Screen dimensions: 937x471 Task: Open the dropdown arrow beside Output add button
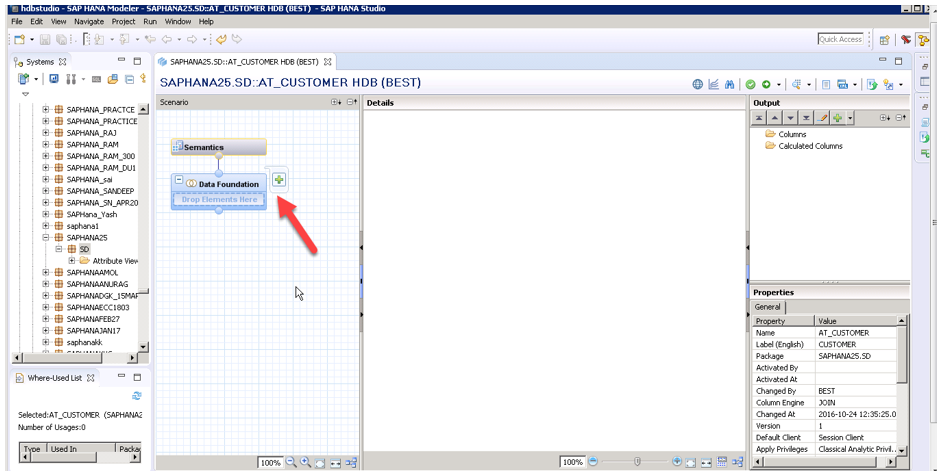850,118
